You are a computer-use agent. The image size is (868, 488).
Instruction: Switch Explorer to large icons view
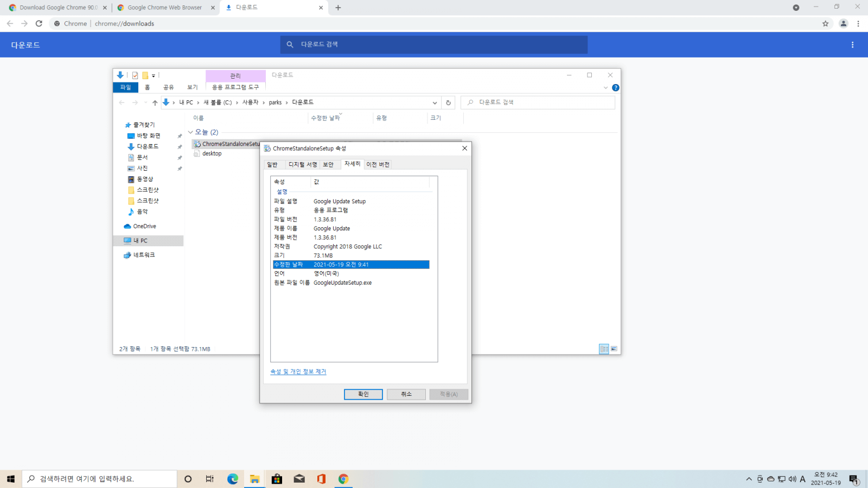pyautogui.click(x=614, y=349)
